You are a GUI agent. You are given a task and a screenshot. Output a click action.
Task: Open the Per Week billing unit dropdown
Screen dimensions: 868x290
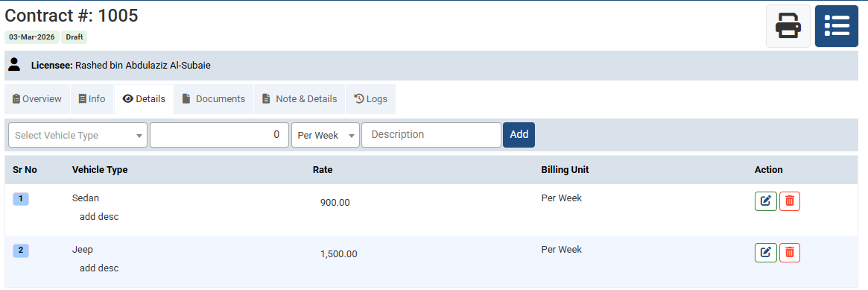tap(326, 135)
